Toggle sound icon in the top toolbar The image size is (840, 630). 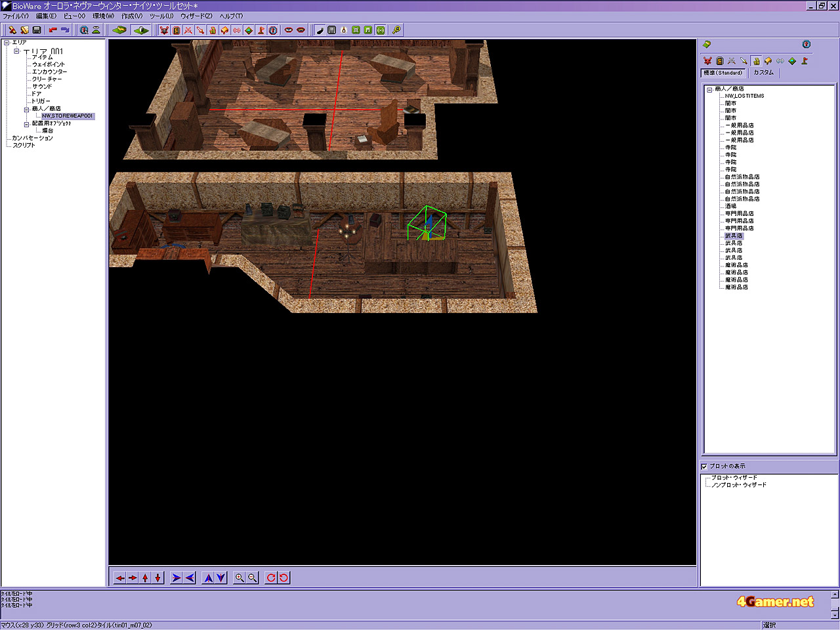pos(236,30)
